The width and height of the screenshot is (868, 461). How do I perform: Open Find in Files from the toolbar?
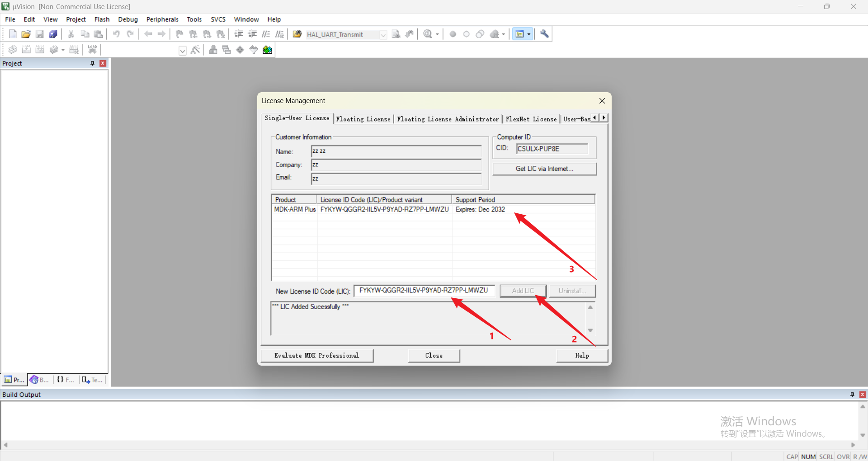pos(297,34)
